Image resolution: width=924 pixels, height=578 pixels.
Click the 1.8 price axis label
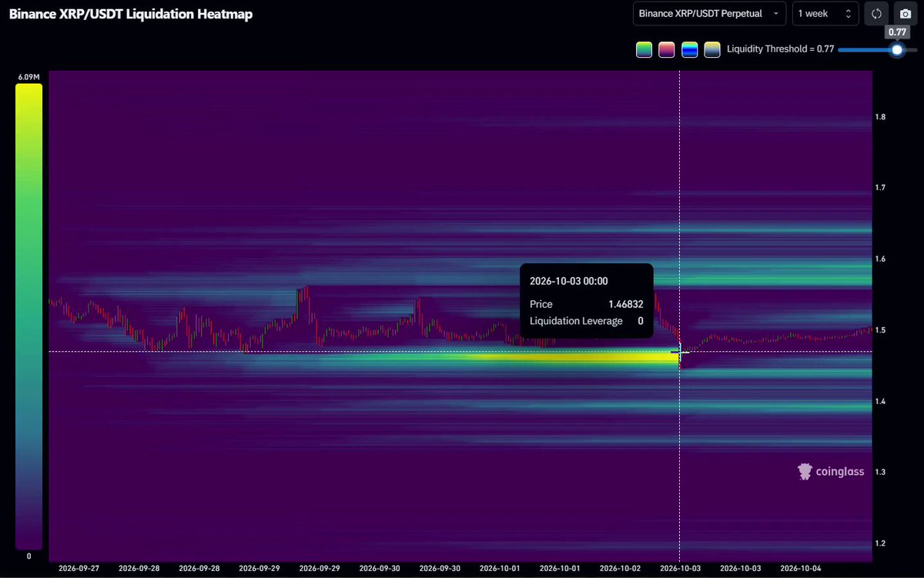pyautogui.click(x=880, y=117)
